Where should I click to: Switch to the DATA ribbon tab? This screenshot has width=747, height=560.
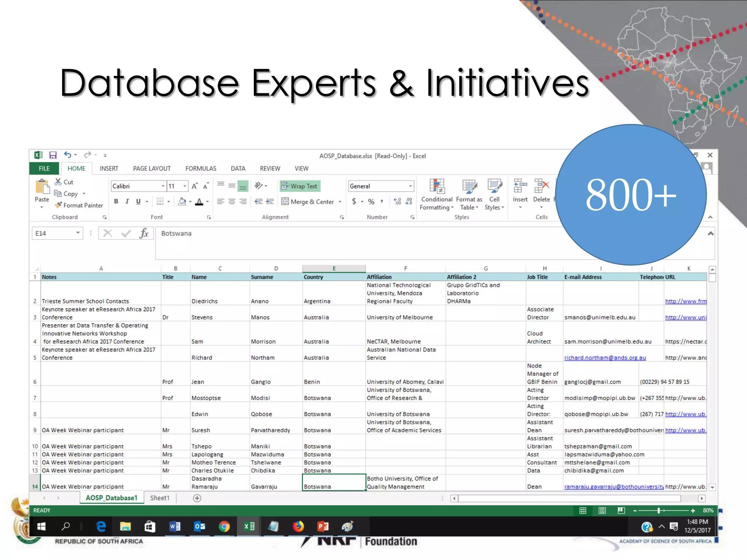238,168
